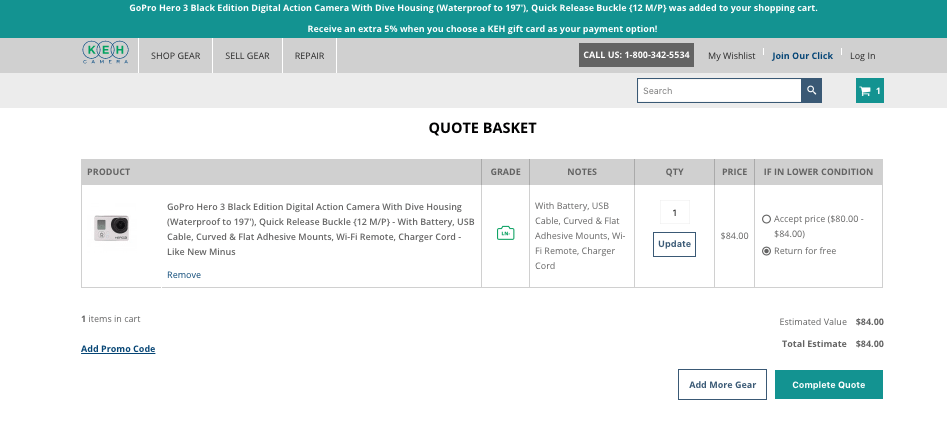947x421 pixels.
Task: Click the '1 items in cart' text
Action: [111, 318]
